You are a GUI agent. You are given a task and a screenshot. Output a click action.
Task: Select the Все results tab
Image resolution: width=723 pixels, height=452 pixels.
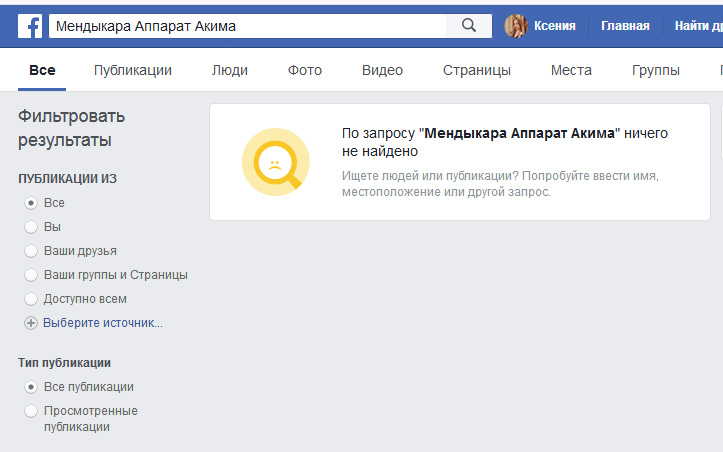tap(42, 70)
